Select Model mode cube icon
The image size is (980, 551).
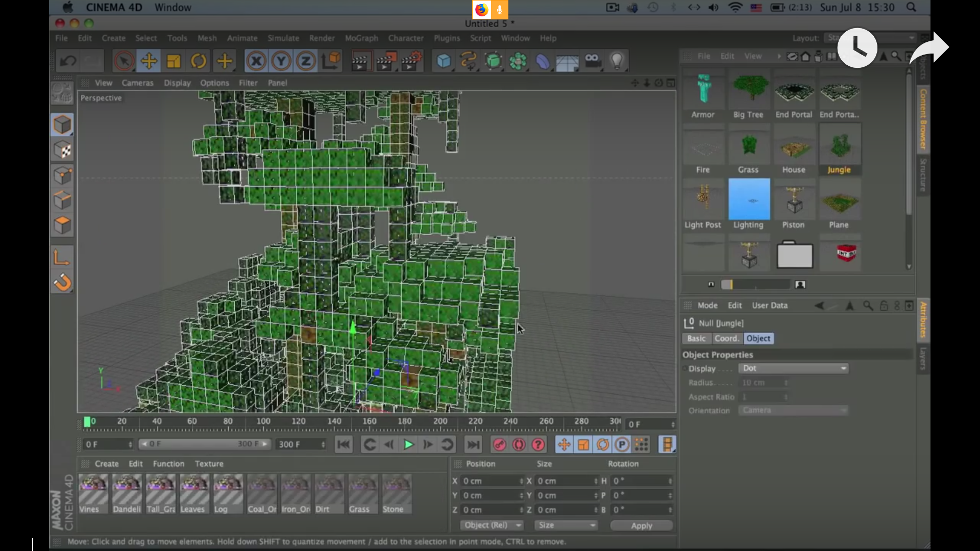click(x=62, y=125)
